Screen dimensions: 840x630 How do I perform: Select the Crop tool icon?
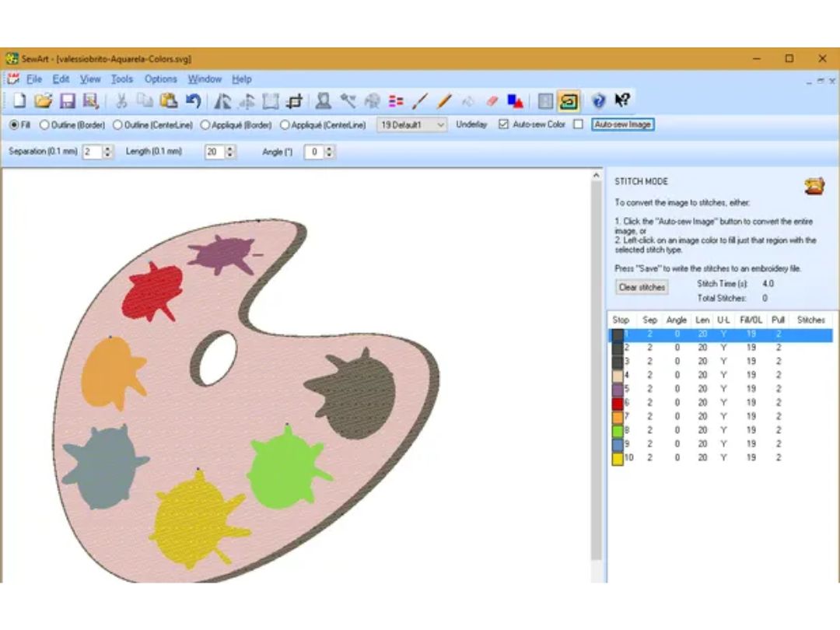[x=295, y=100]
